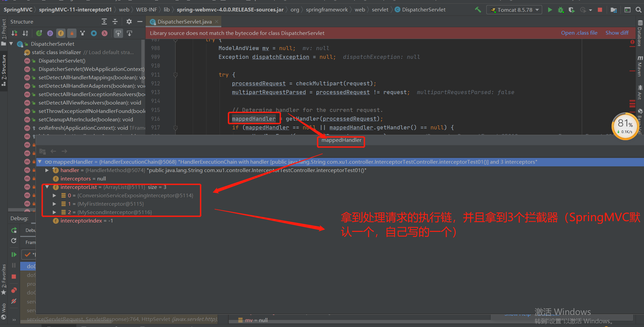Stop the running application from main toolbar
Image resolution: width=644 pixels, height=327 pixels.
[x=600, y=10]
